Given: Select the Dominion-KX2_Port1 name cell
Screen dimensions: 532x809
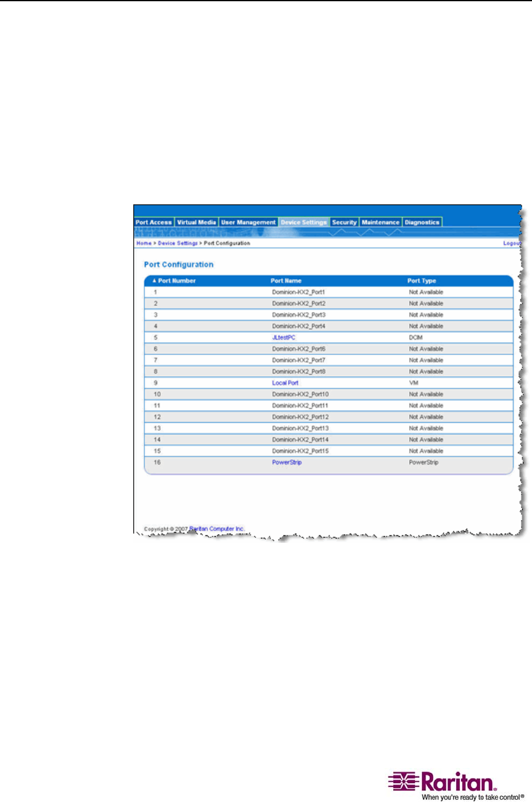Looking at the screenshot, I should pyautogui.click(x=298, y=292).
